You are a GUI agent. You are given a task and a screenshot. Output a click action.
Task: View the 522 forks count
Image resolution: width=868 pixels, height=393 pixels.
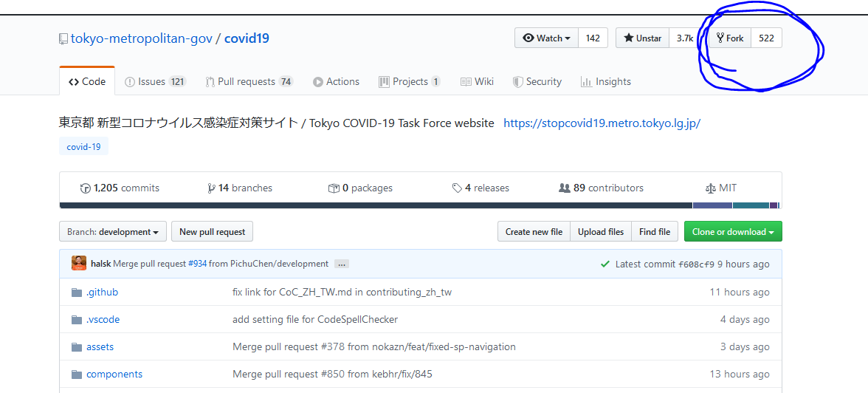[x=767, y=38]
